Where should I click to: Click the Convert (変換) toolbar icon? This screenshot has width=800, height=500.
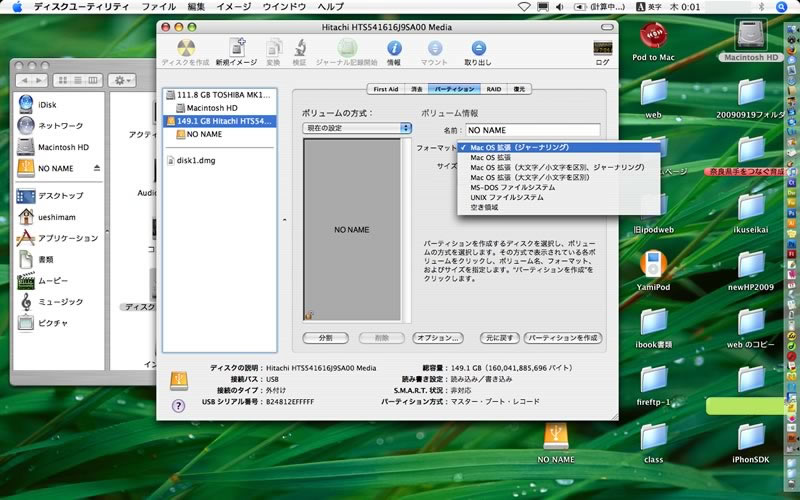(x=273, y=48)
